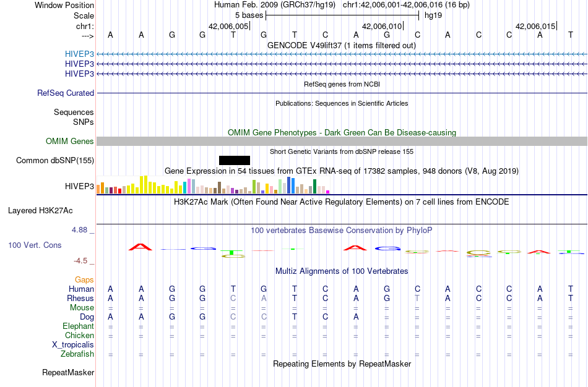Click the HIVEP3 label beside the GTEx bar chart

(79, 186)
